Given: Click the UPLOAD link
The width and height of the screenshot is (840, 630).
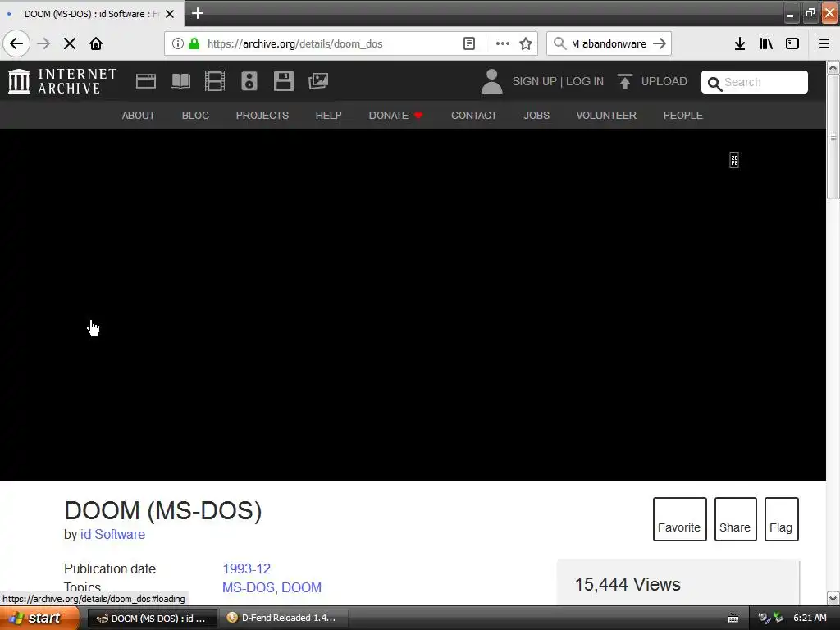Looking at the screenshot, I should coord(664,81).
